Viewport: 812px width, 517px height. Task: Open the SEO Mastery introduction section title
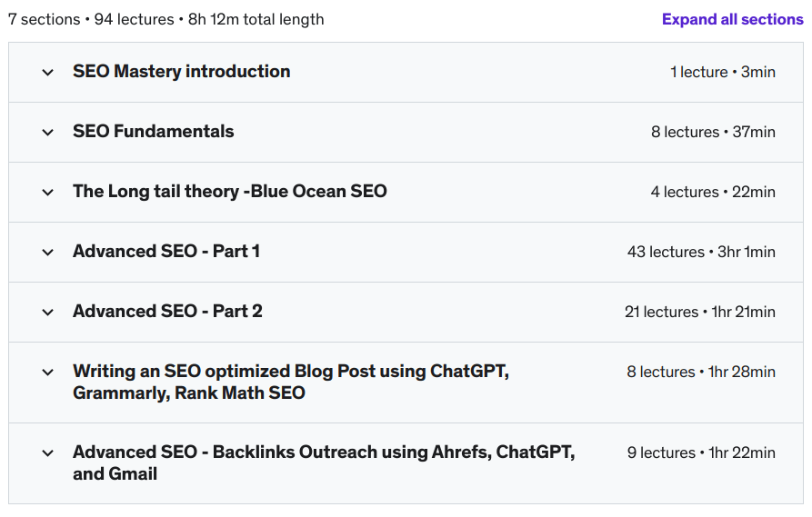coord(182,72)
